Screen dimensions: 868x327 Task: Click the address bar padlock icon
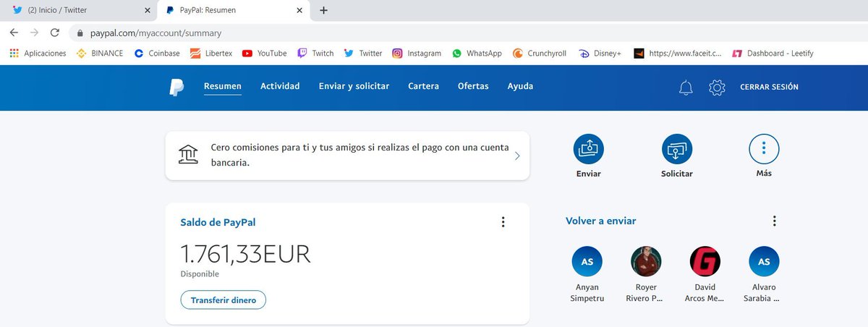coord(80,33)
